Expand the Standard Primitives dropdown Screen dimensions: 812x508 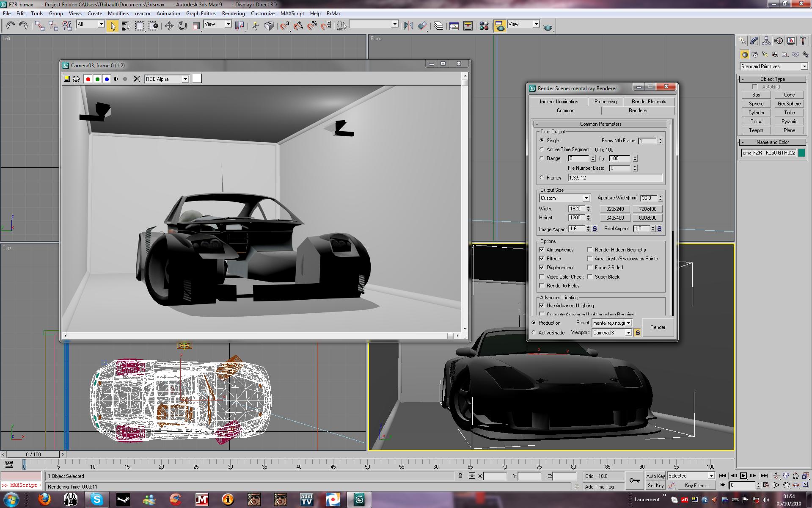click(x=804, y=66)
